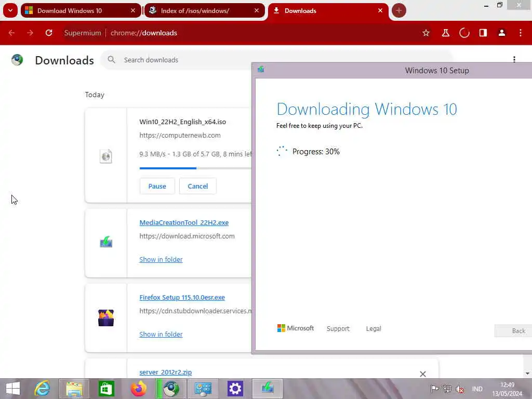Viewport: 532px width, 399px height.
Task: Open the Control Panel taskbar icon
Action: (203, 389)
